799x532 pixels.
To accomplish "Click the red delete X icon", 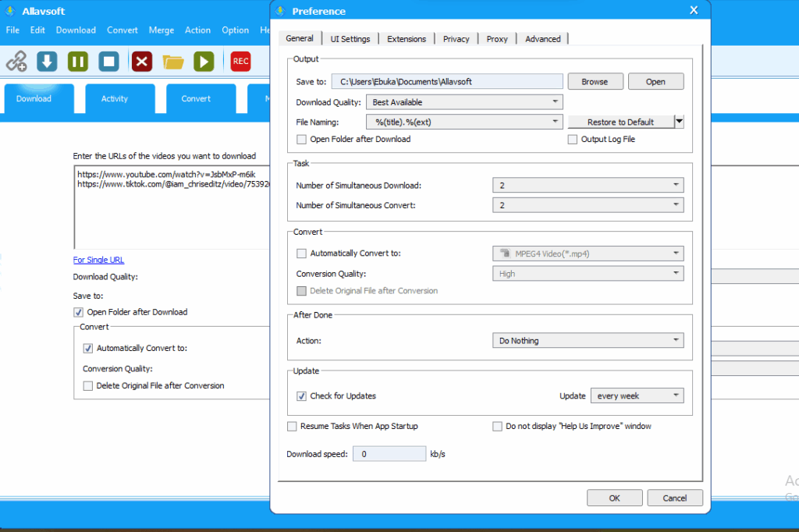I will pyautogui.click(x=141, y=61).
